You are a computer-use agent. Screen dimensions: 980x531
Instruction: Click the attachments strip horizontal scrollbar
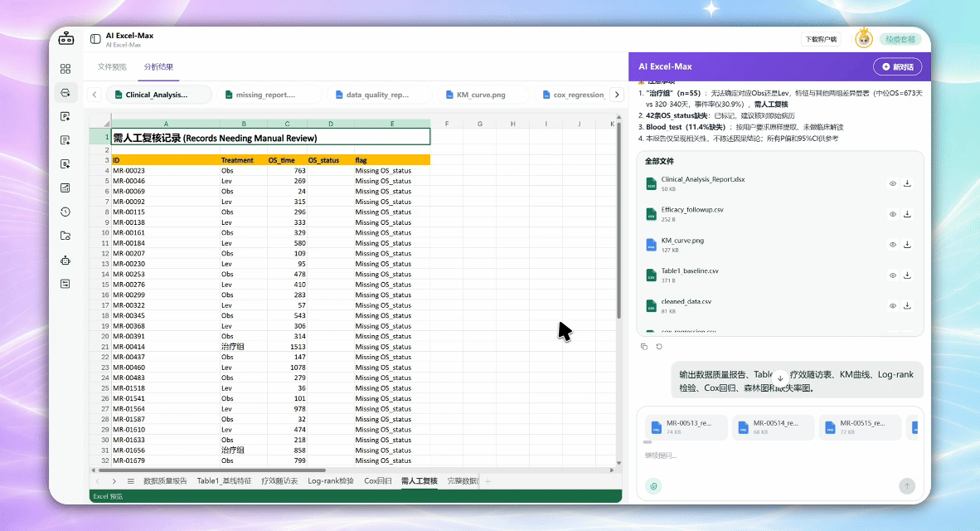[x=648, y=442]
